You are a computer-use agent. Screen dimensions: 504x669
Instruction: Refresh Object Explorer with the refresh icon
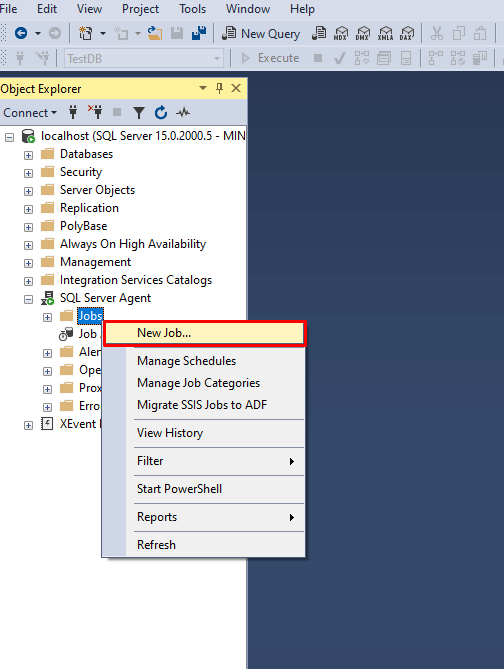click(x=161, y=113)
